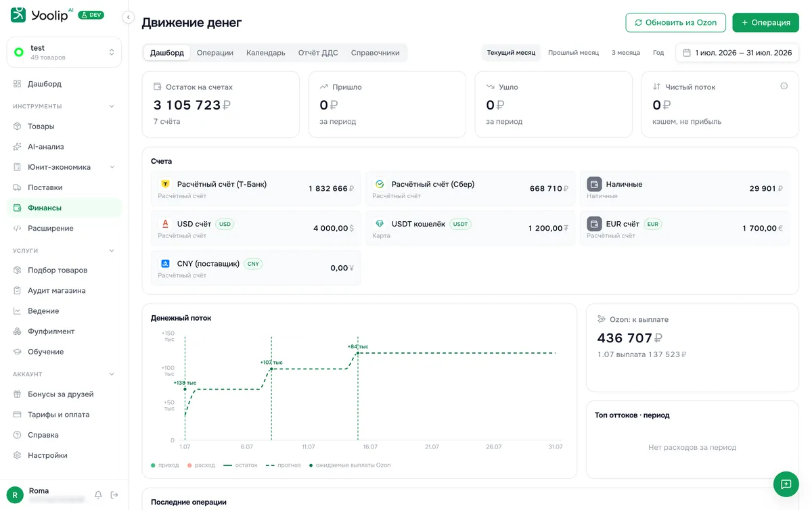Open the date range picker 1 июл. 2026
812x510 pixels.
(x=737, y=53)
